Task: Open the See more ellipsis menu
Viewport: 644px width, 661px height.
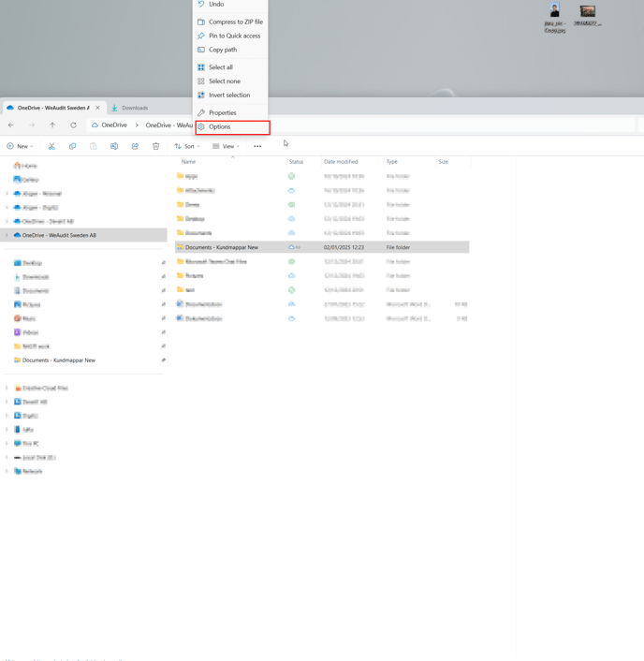Action: pos(257,146)
